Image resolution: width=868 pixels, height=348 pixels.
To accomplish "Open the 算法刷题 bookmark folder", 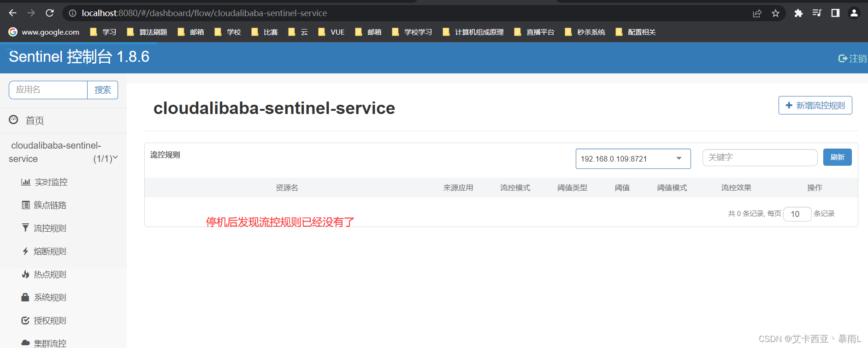I will tap(147, 32).
